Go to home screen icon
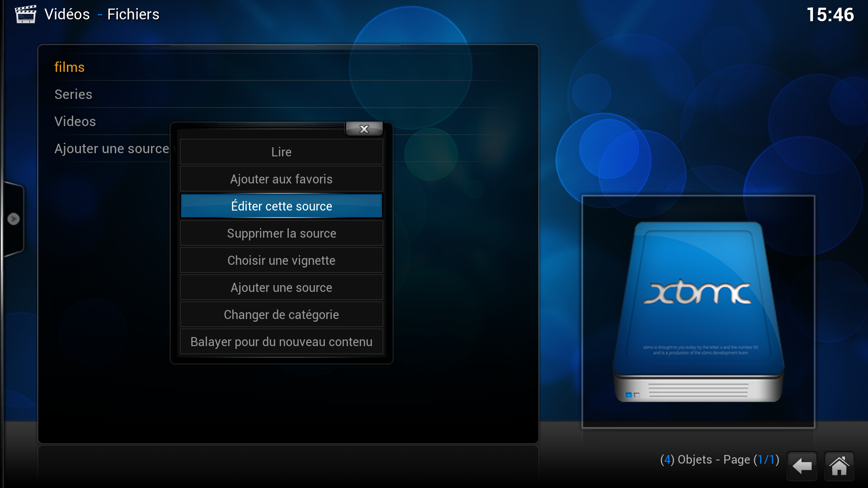868x488 pixels. click(839, 466)
